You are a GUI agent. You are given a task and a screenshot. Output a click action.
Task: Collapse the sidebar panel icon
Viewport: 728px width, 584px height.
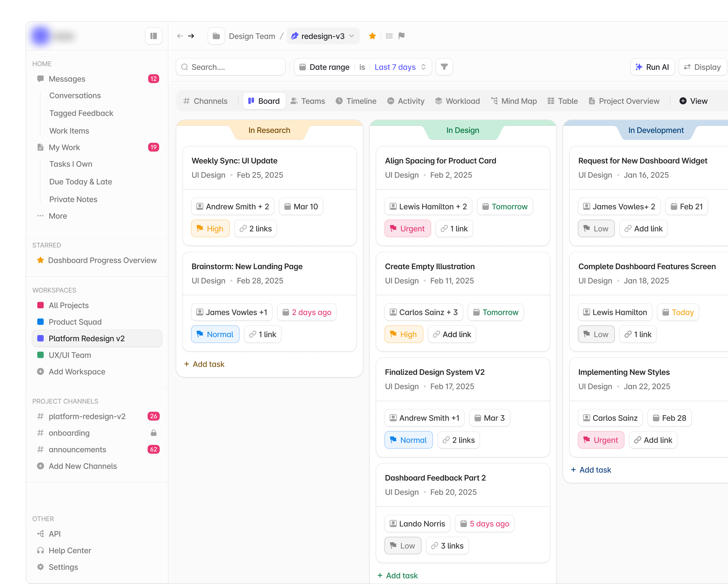[153, 36]
